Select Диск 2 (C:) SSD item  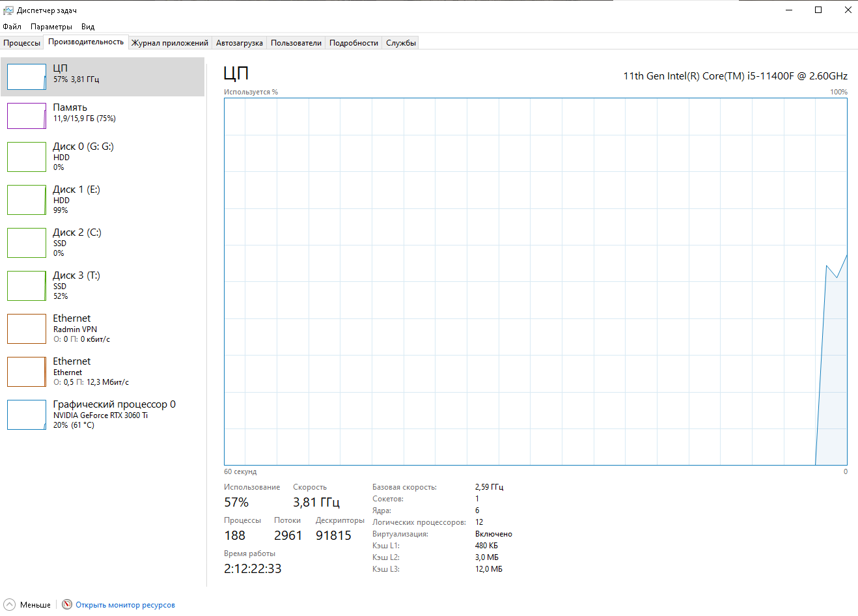pyautogui.click(x=77, y=242)
